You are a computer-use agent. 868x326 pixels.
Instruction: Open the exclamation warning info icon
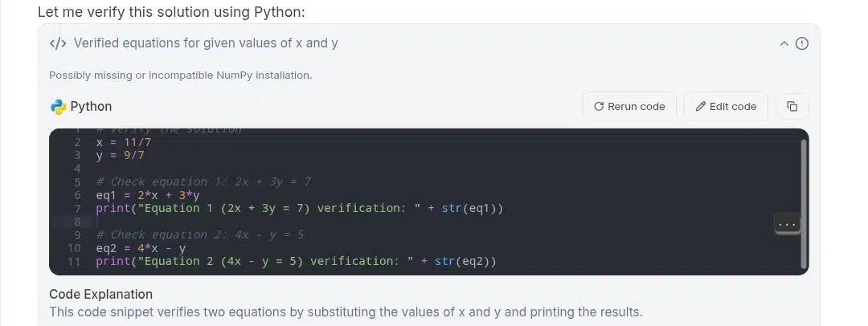click(801, 43)
